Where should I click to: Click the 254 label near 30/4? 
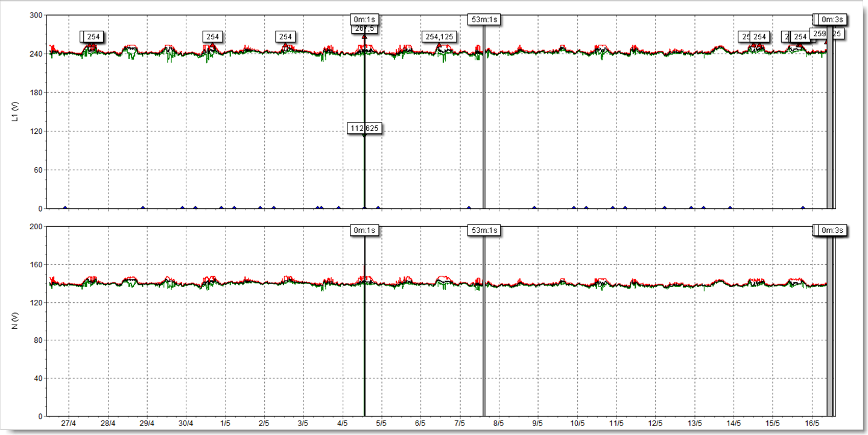click(x=212, y=37)
